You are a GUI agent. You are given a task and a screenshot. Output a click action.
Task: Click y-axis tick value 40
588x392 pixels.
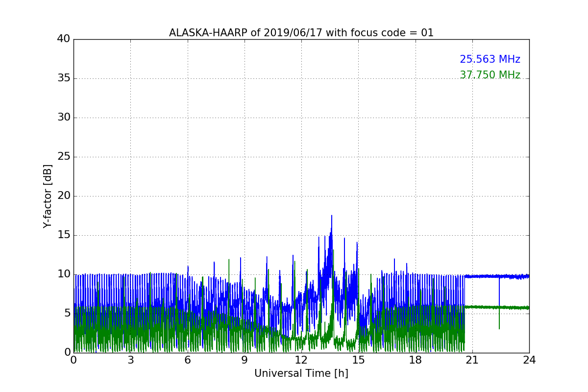coord(64,39)
